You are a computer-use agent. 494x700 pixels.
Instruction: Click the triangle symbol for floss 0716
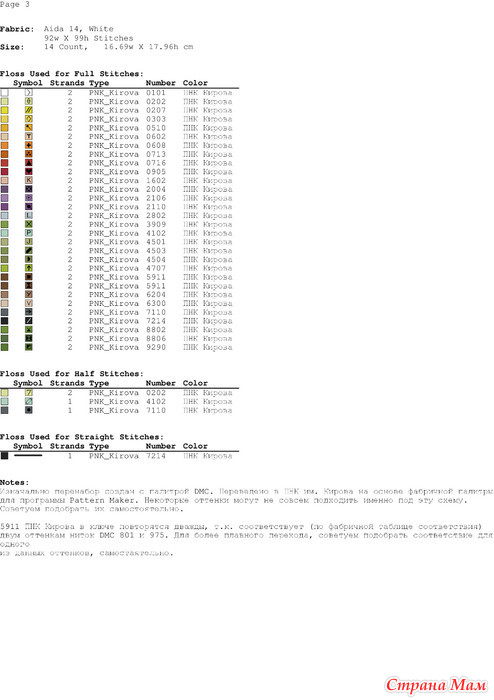tap(29, 163)
